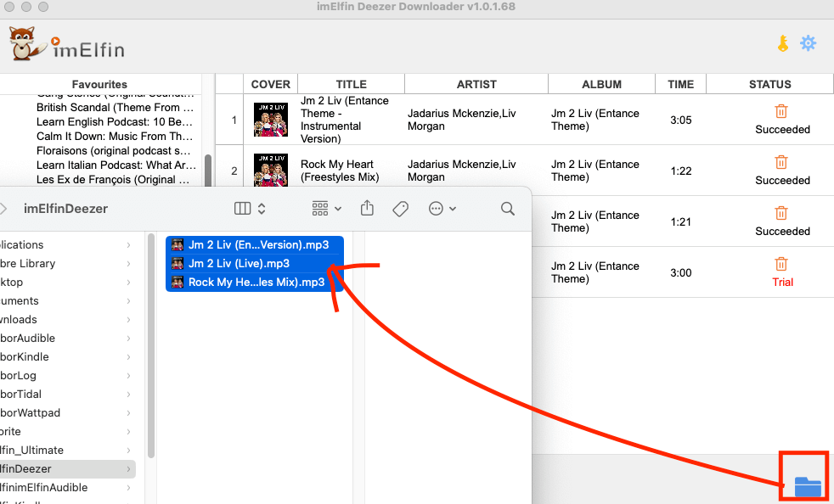This screenshot has width=834, height=504.
Task: Sort by the ALBUM column header
Action: click(601, 84)
